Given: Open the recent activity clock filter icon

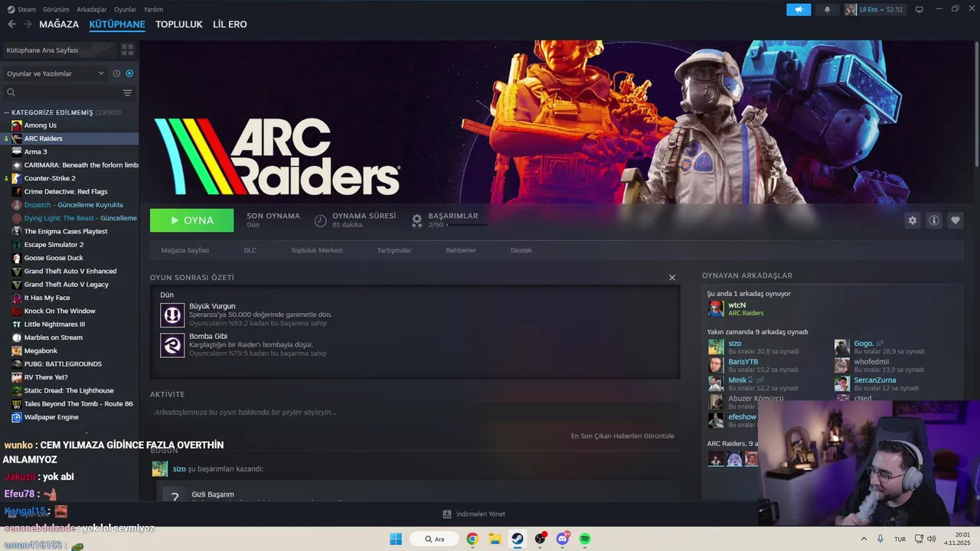Looking at the screenshot, I should [x=116, y=73].
